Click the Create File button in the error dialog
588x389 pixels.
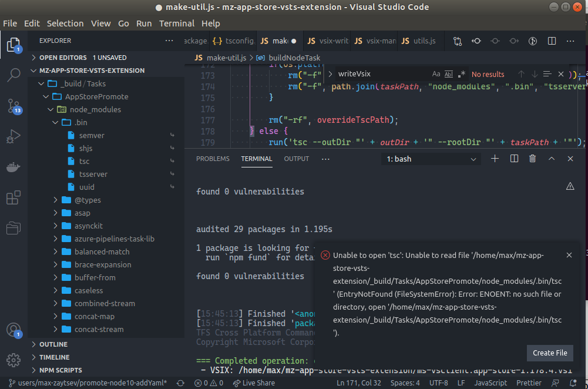click(x=549, y=353)
